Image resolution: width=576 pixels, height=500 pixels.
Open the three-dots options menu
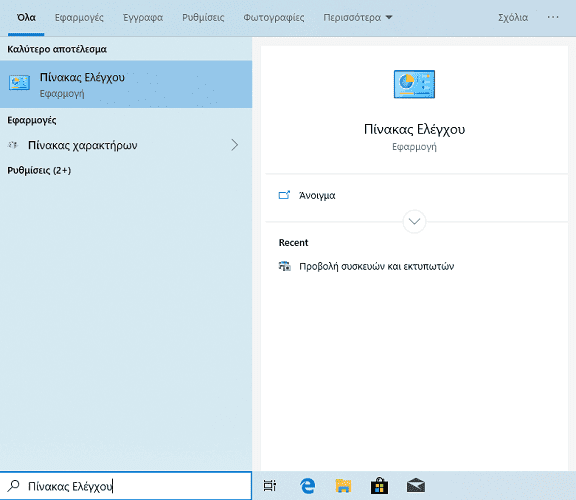(552, 17)
